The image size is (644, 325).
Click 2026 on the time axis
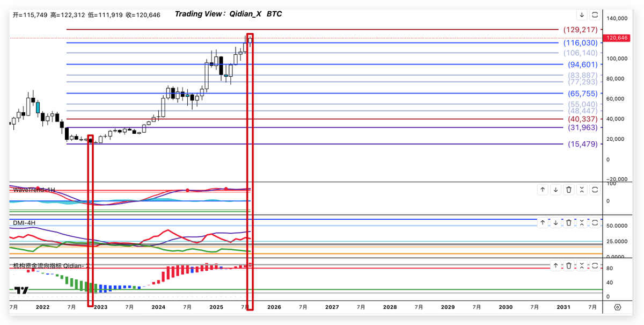(274, 307)
